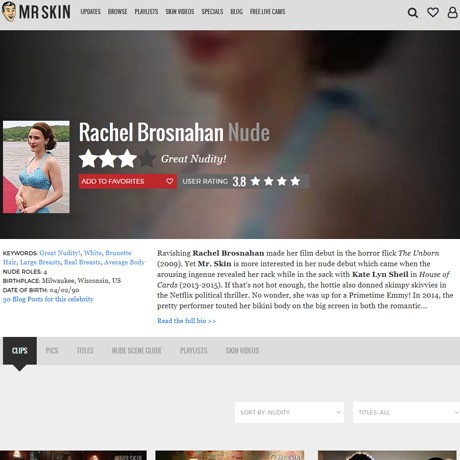Rate with the first white user-rating star
This screenshot has width=460, height=460.
(x=255, y=181)
